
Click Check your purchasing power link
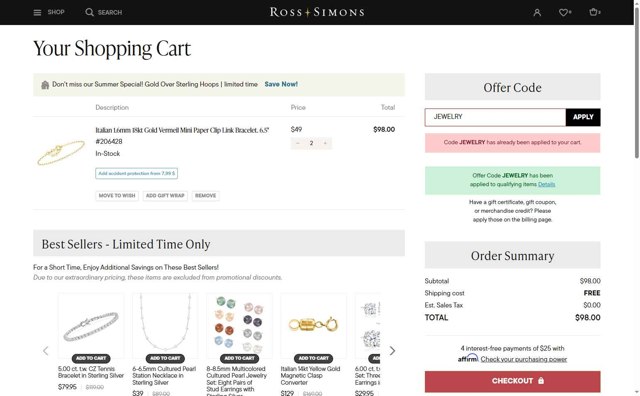point(524,359)
